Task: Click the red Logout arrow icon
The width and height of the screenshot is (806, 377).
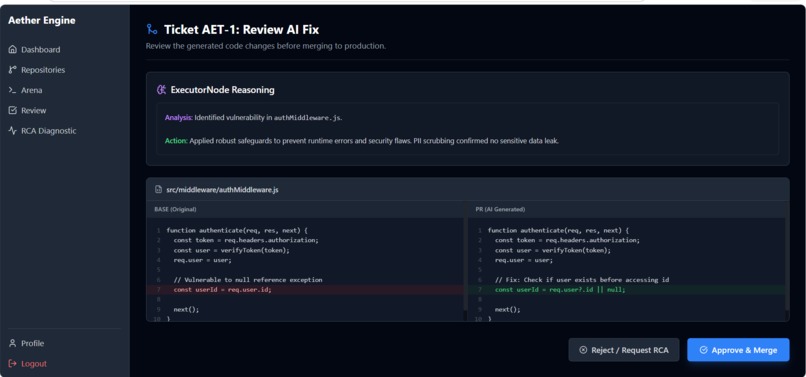Action: coord(13,364)
